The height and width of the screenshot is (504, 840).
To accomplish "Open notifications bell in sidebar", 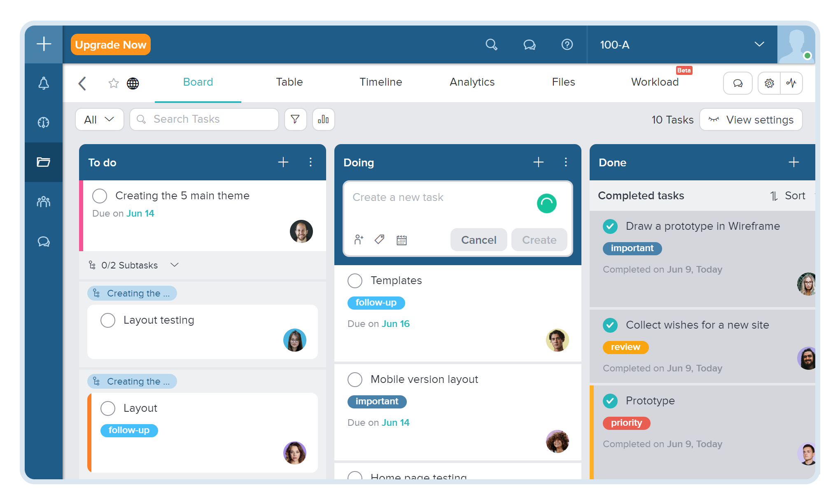I will tap(44, 84).
